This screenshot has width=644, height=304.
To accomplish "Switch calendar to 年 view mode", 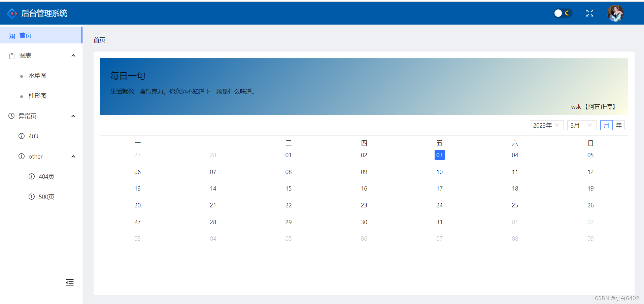I will 619,125.
